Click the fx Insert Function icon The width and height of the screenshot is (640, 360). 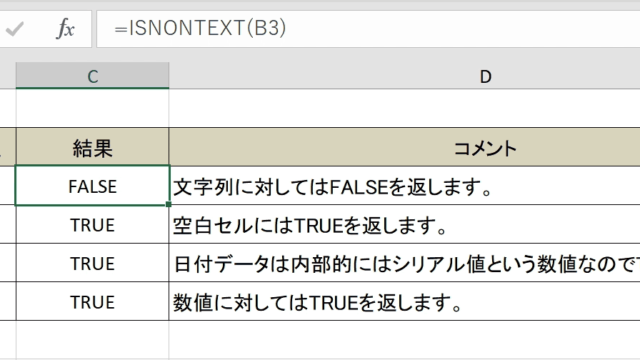(x=65, y=29)
